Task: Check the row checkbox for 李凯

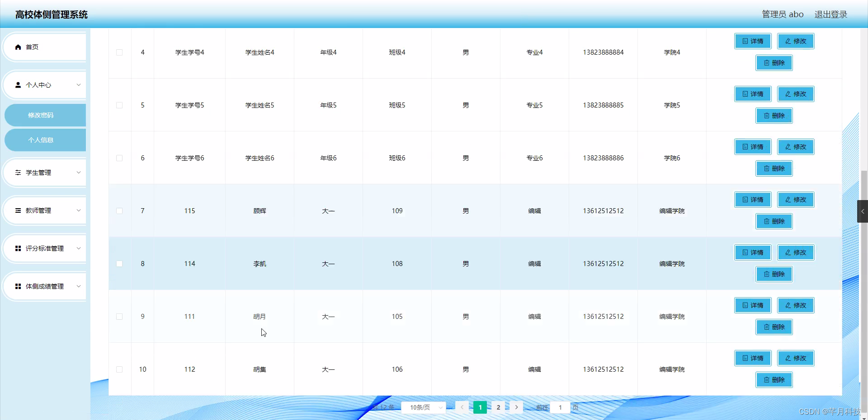Action: [x=119, y=264]
